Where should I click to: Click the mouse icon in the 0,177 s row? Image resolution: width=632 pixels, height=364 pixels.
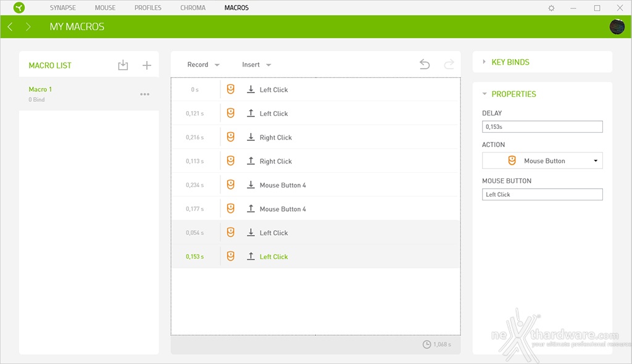(231, 208)
